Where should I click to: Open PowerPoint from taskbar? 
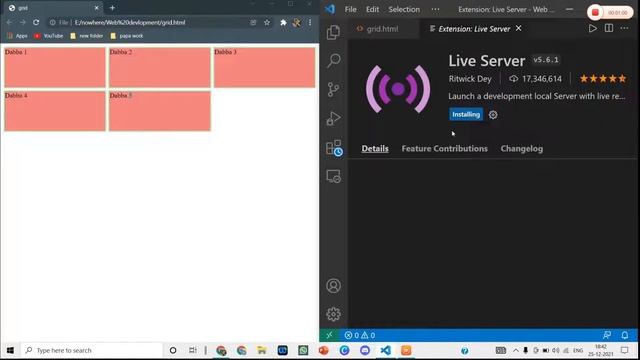(324, 350)
